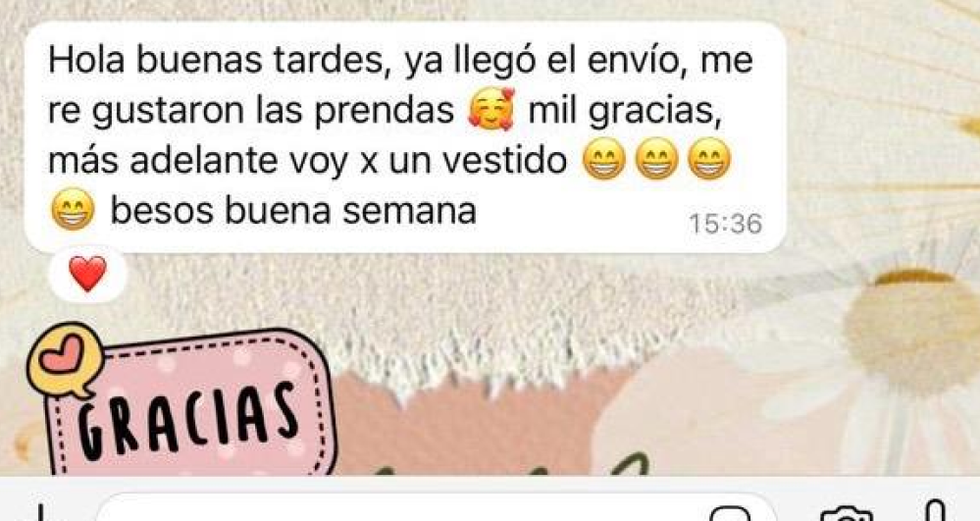Tap middle grinning emoji after 'vestido'
Screen dimensions: 980x521
[656, 159]
